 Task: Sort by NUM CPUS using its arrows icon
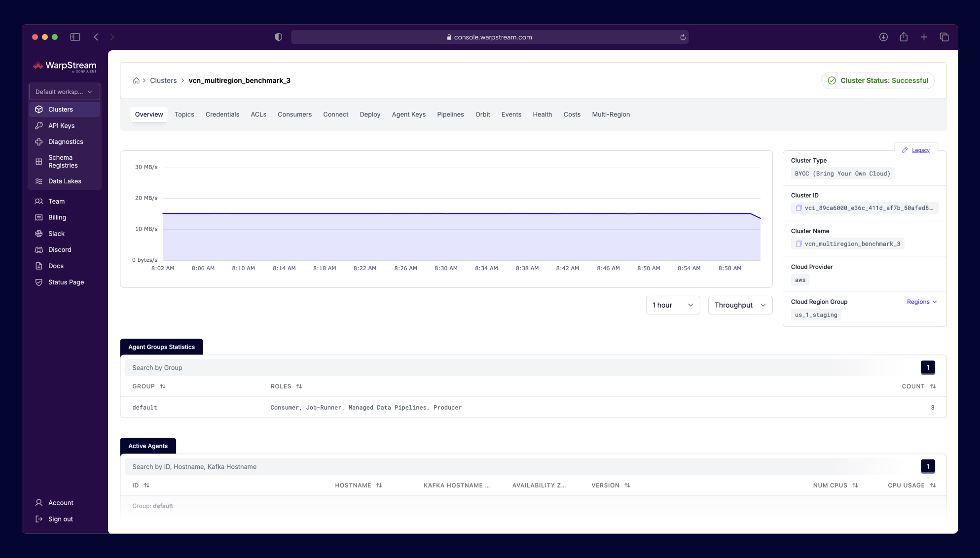pos(855,486)
